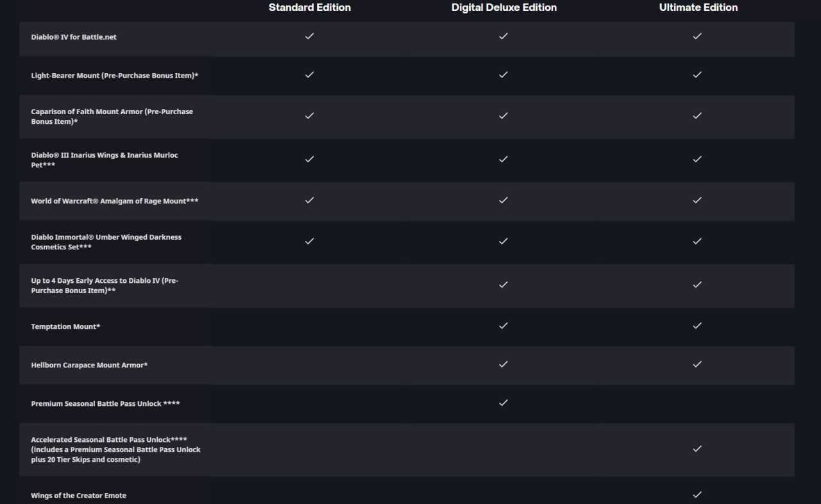Click World of Warcraft Amalgam of Rage label
This screenshot has height=504, width=821.
pyautogui.click(x=114, y=201)
